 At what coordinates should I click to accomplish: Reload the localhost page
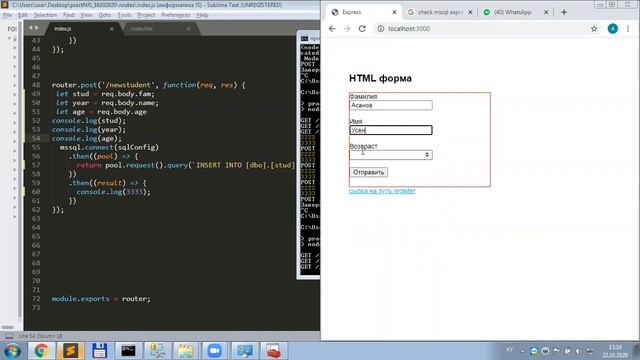tap(362, 29)
